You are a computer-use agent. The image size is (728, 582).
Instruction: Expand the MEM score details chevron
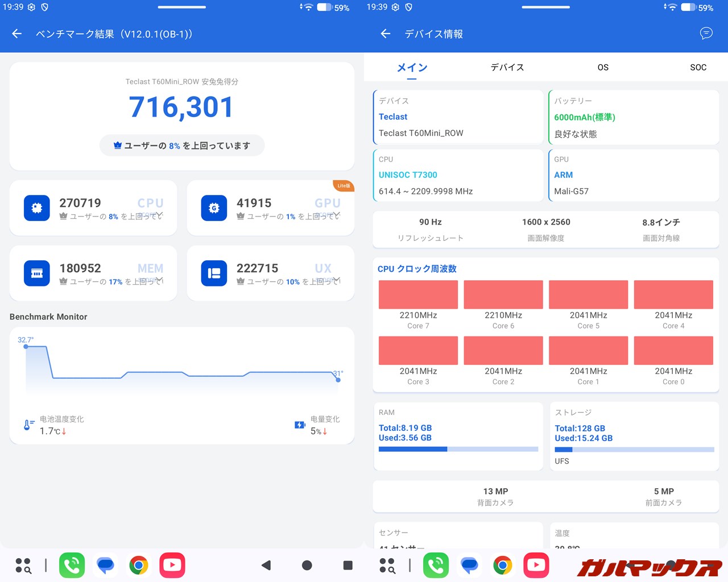160,280
